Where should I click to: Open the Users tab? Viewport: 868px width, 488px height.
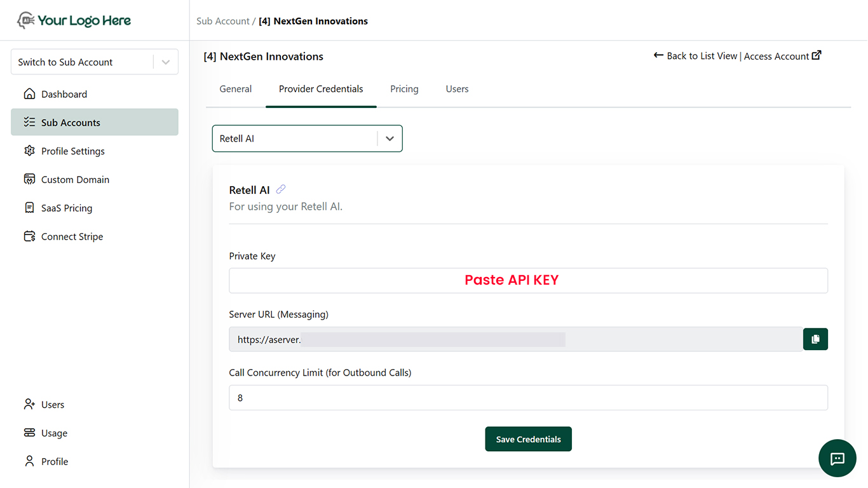[457, 89]
